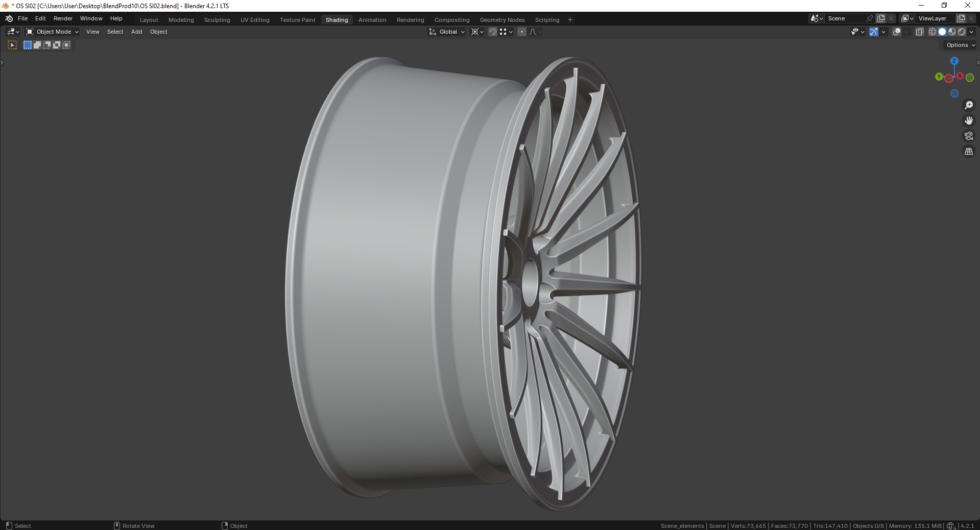Viewport: 980px width, 530px height.
Task: Open the viewport shading options dropdown
Action: click(x=971, y=32)
